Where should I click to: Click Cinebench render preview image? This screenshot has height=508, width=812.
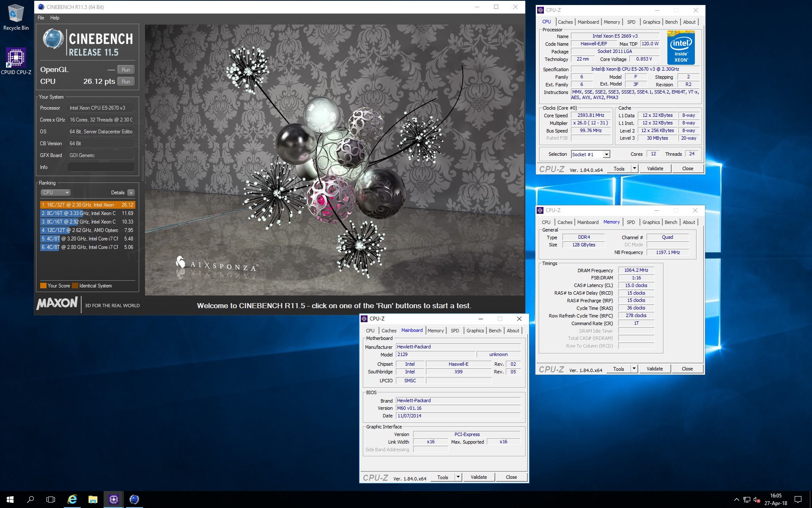pyautogui.click(x=335, y=160)
